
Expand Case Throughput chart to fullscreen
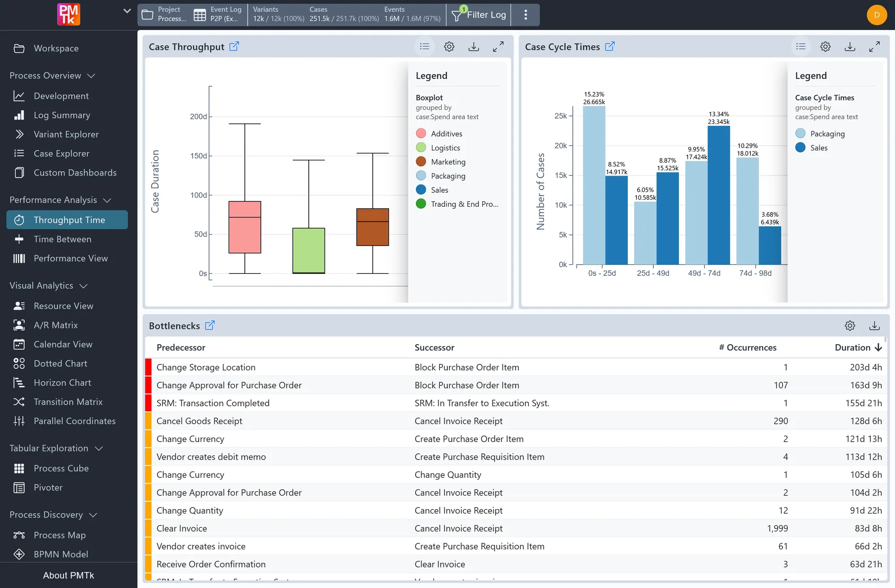(x=498, y=47)
